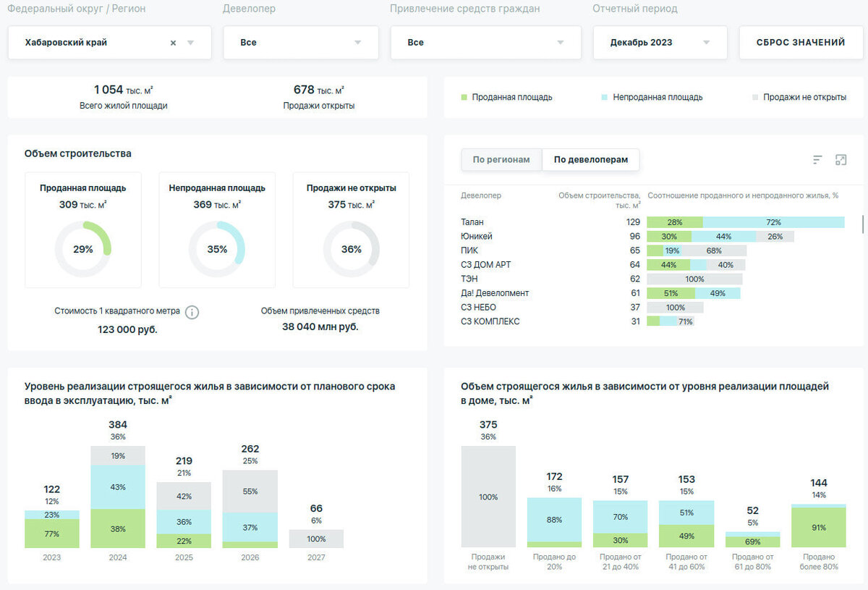Click the 69% segment of 61 до 80% bar
Image resolution: width=868 pixels, height=590 pixels.
click(752, 541)
